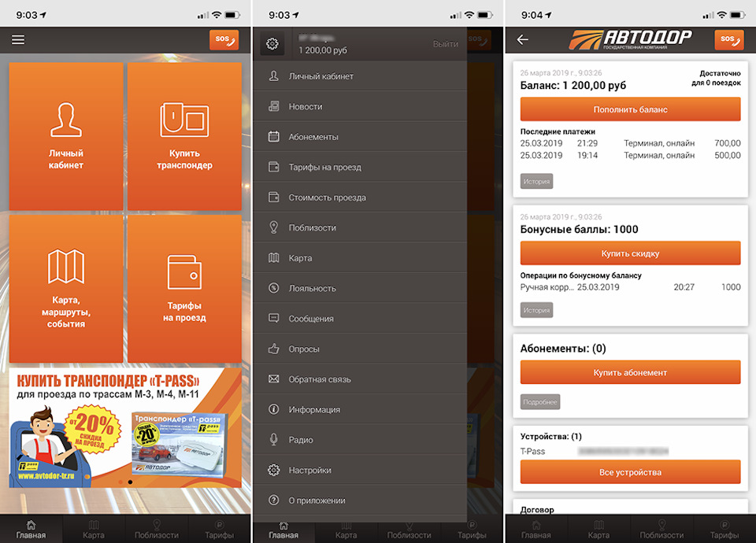Click the Новости newspaper icon
The width and height of the screenshot is (756, 543).
point(274,106)
